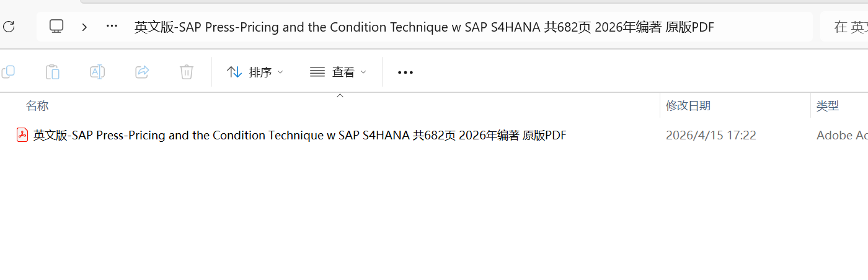
Task: Click the red PDF file icon
Action: click(22, 135)
